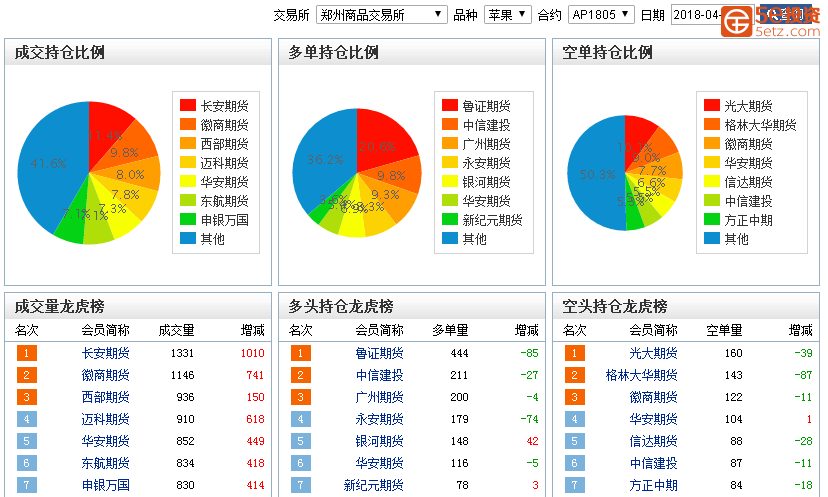This screenshot has width=828, height=497.
Task: Open 徽商期货 link in 空头持仓龙虎榜
Action: pos(653,397)
